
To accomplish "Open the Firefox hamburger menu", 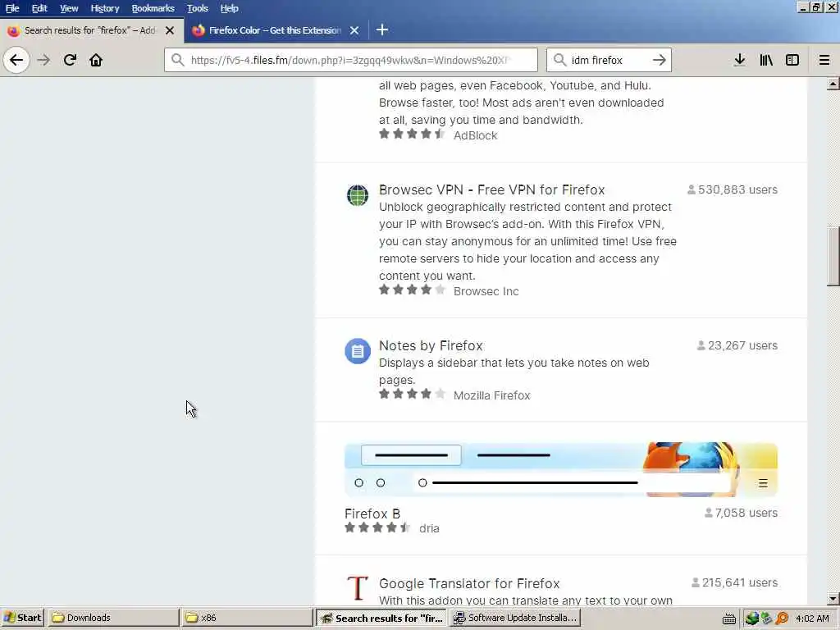I will click(824, 60).
